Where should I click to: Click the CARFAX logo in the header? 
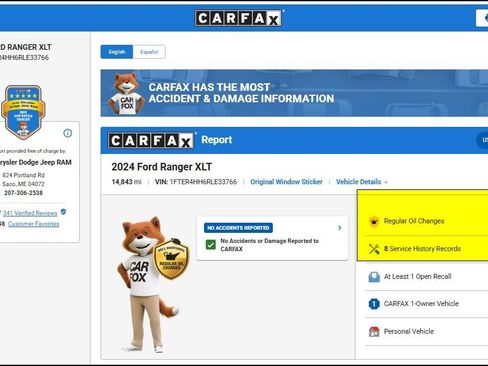238,18
